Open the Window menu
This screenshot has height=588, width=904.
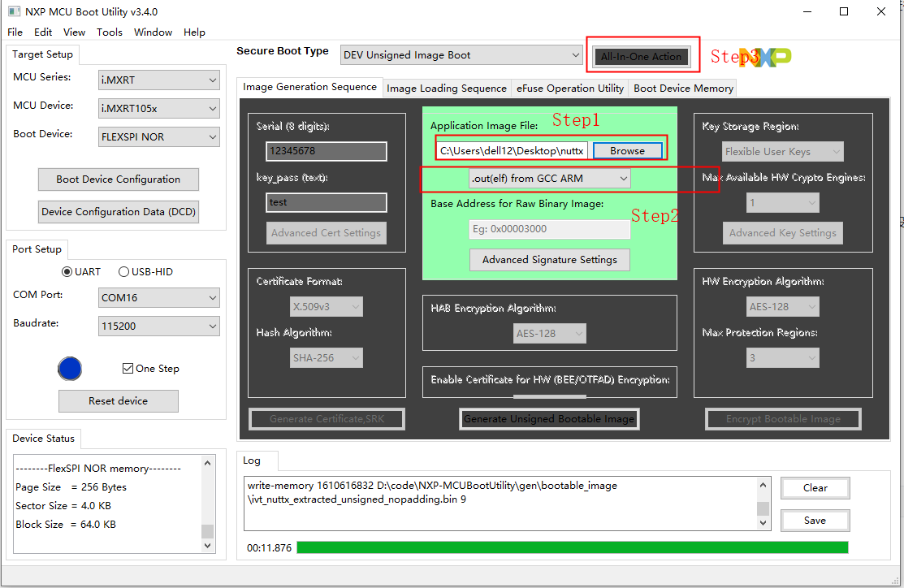(153, 32)
